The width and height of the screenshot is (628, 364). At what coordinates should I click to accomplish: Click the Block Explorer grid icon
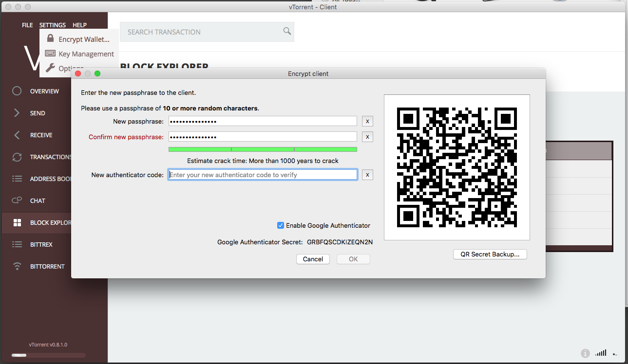tap(17, 222)
